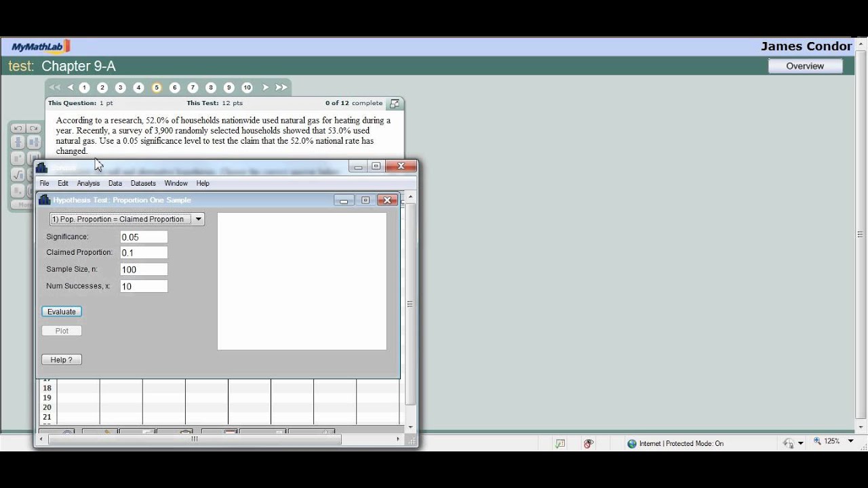Click the Overview button
This screenshot has height=488, width=868.
click(805, 66)
